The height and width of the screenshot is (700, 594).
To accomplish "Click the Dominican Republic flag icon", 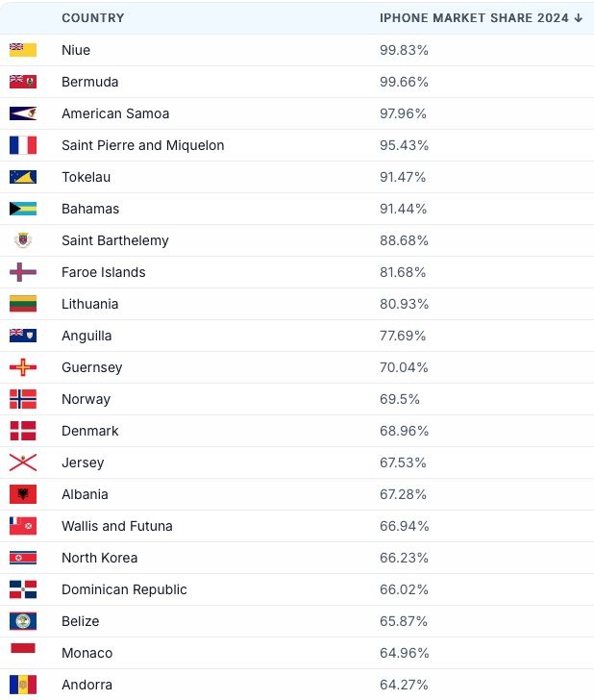I will [x=23, y=589].
